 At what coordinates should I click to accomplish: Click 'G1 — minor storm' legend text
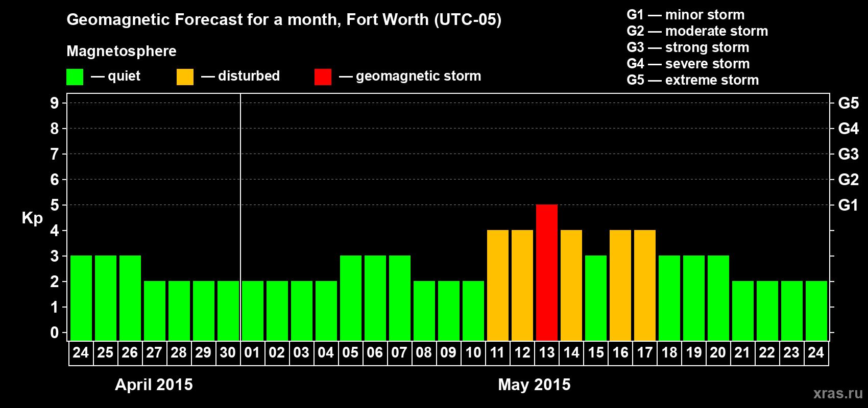coord(686,15)
